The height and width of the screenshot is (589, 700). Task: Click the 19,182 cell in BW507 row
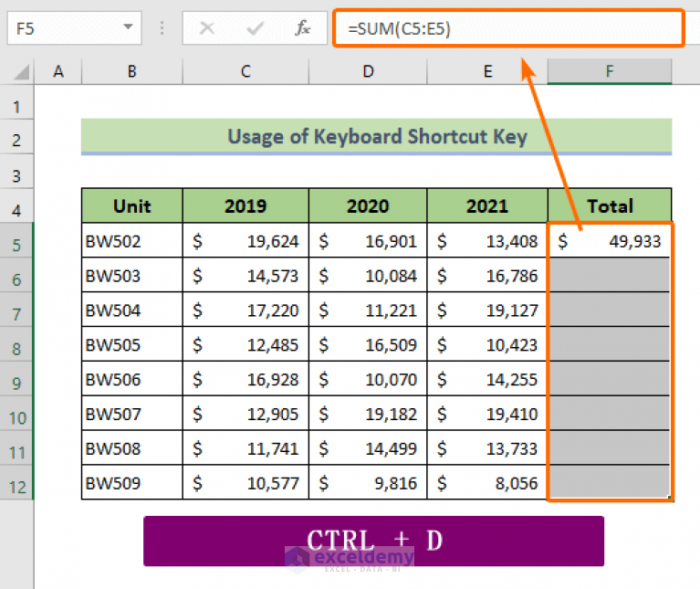pos(368,414)
